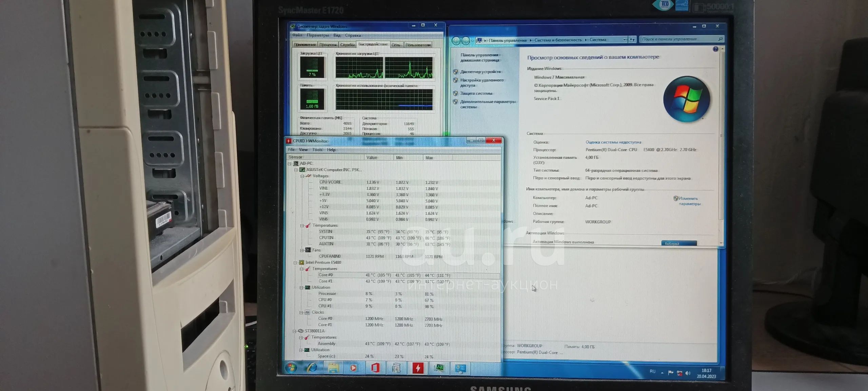Open Защита системы link
This screenshot has width=868, height=391.
coord(476,93)
